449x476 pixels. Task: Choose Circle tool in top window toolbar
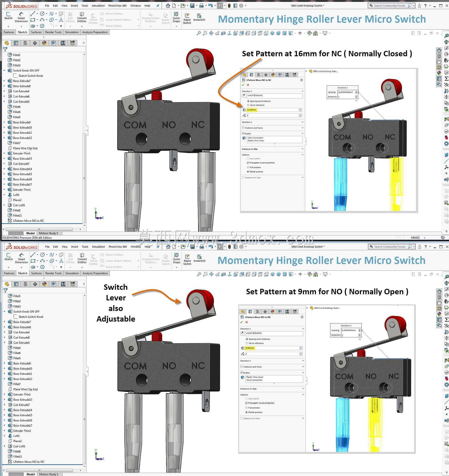point(42,14)
